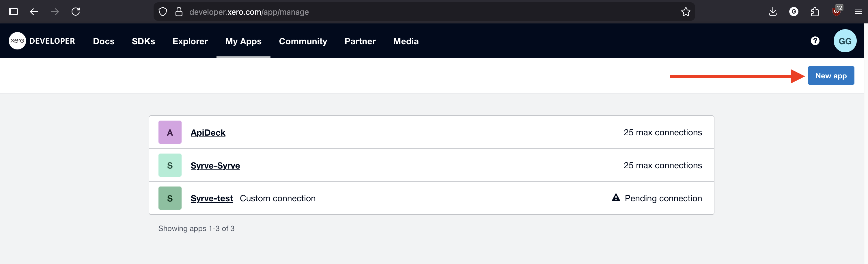Open the SDKs menu
Image resolution: width=868 pixels, height=264 pixels.
coord(143,41)
